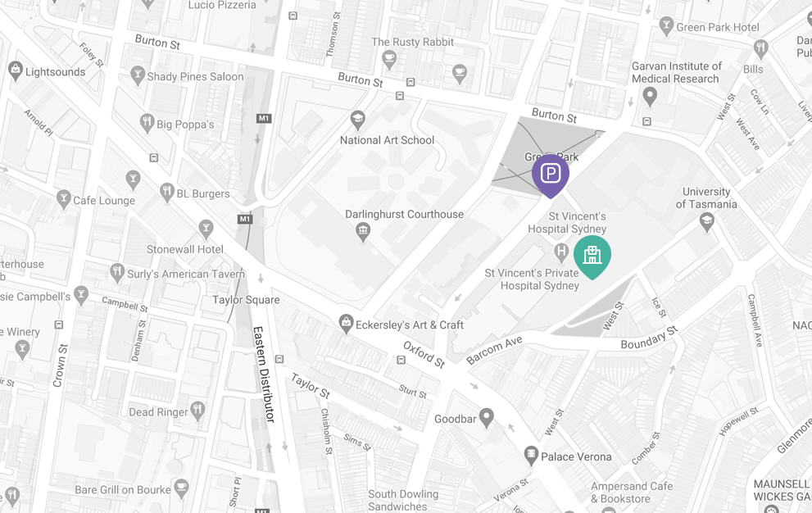Screen dimensions: 812x513
Task: Select the University of Tasmania cap icon
Action: tap(706, 222)
